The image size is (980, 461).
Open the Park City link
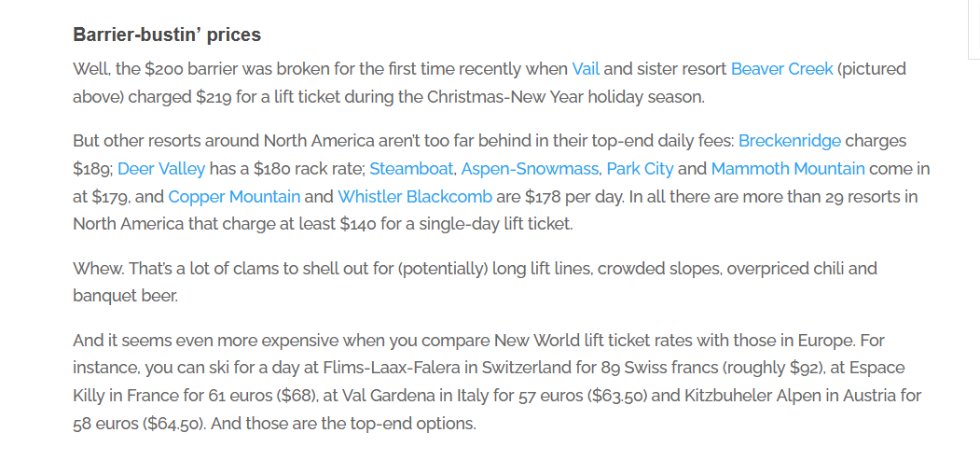tap(640, 169)
